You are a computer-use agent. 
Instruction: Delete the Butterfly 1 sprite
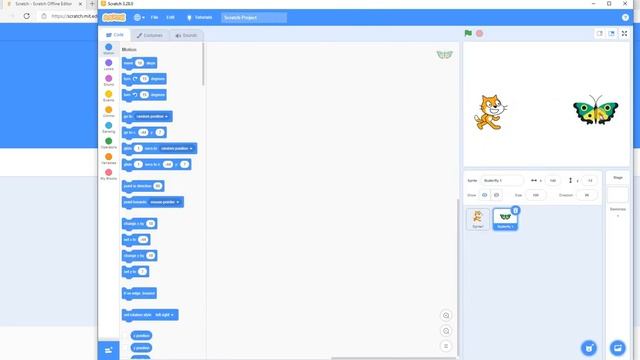click(x=516, y=211)
